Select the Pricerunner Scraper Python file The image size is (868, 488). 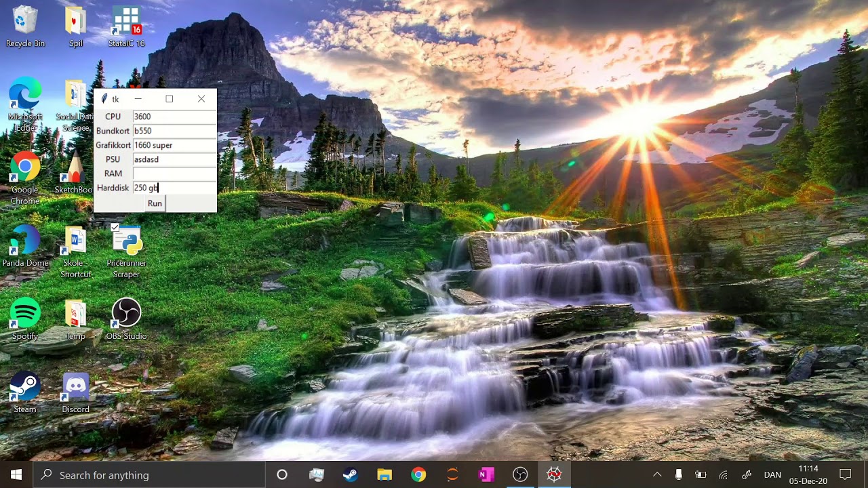127,251
